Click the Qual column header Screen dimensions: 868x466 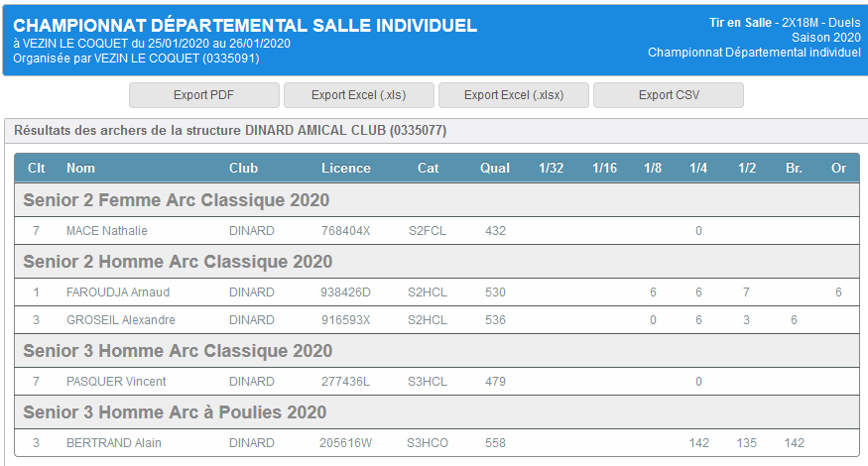pyautogui.click(x=495, y=168)
